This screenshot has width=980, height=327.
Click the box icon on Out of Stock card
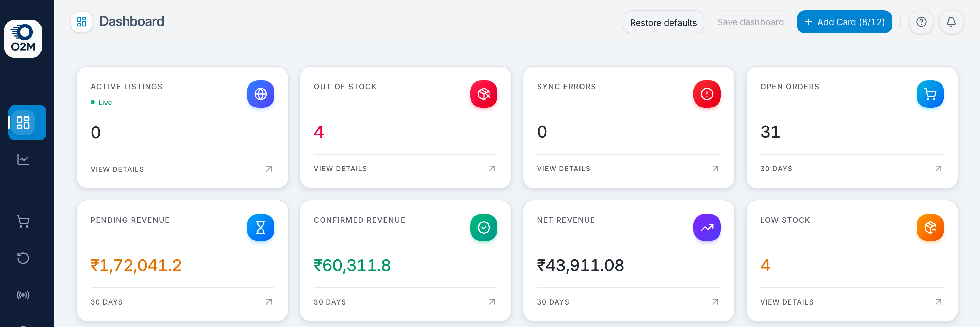tap(484, 94)
